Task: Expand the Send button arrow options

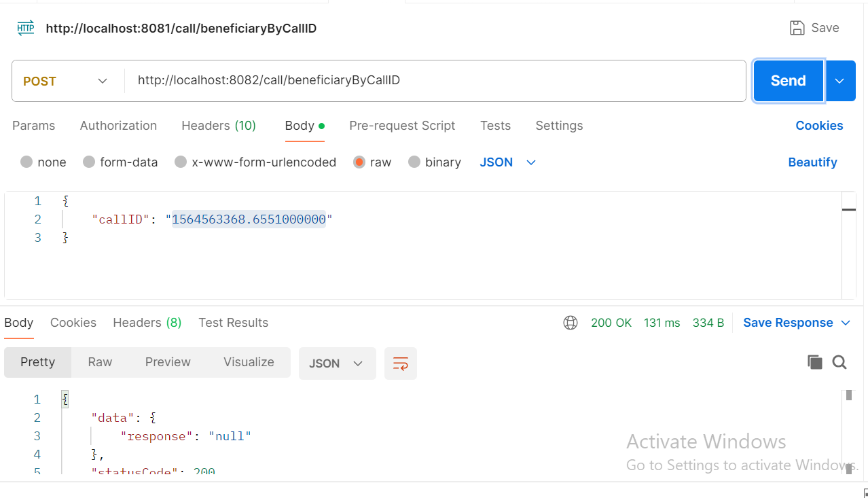Action: tap(840, 81)
